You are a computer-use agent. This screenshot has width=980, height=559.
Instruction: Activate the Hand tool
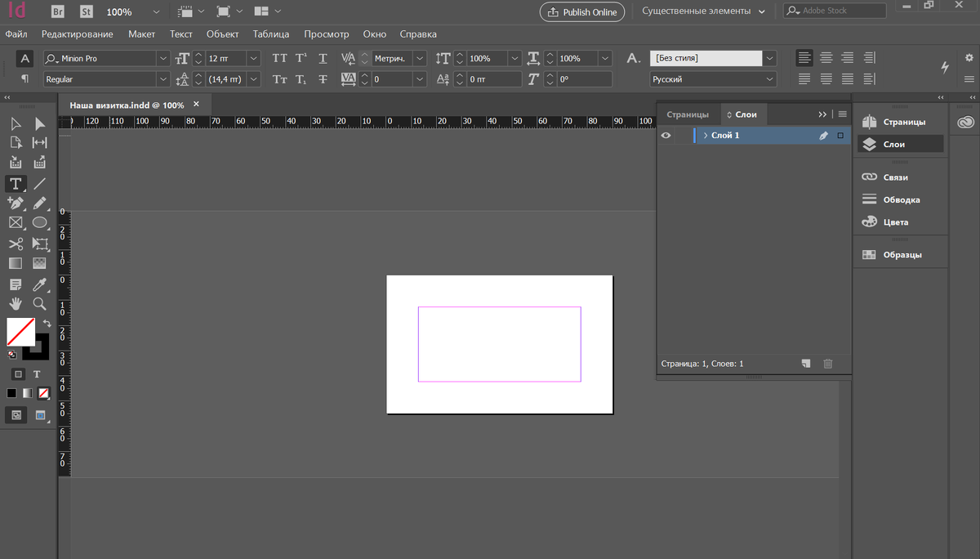15,304
